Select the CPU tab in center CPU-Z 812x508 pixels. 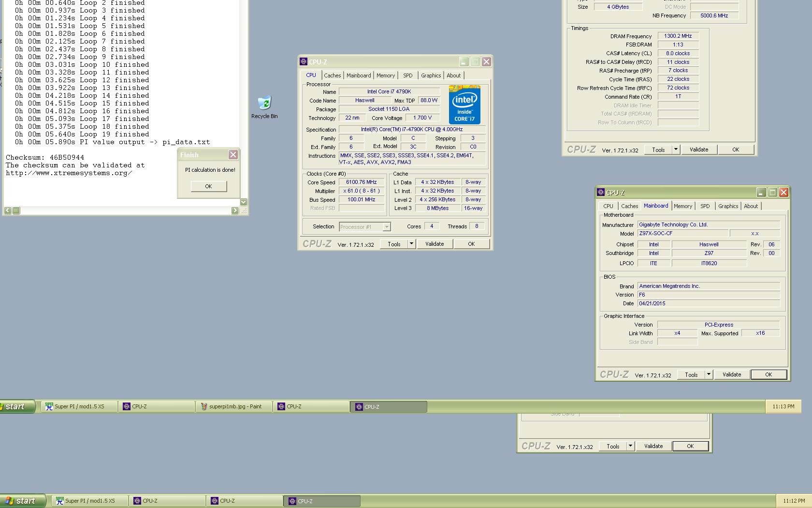(x=311, y=75)
